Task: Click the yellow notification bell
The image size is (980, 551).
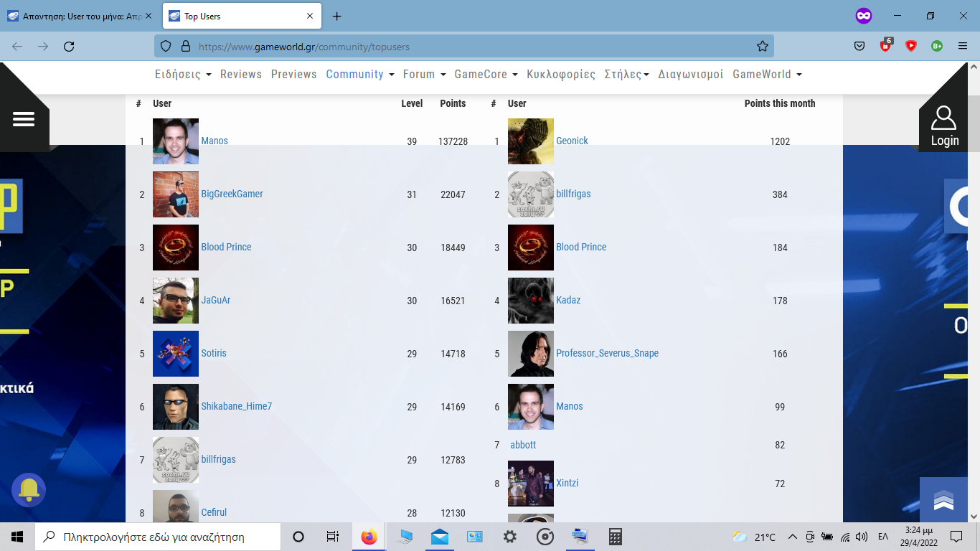Action: point(29,490)
